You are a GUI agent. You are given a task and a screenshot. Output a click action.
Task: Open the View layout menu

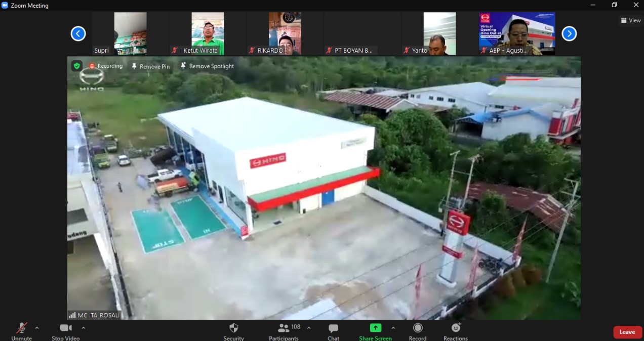click(x=631, y=20)
